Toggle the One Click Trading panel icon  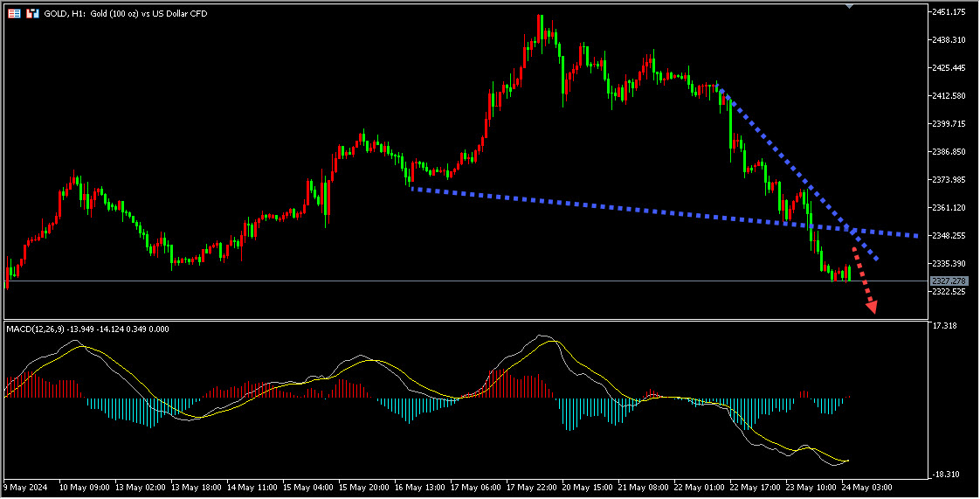[32, 13]
